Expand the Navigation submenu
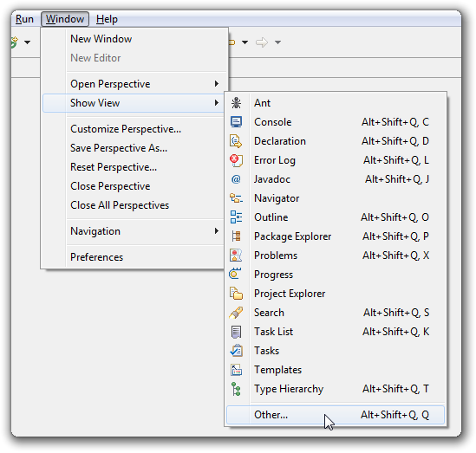This screenshot has height=453, width=476. pos(134,231)
